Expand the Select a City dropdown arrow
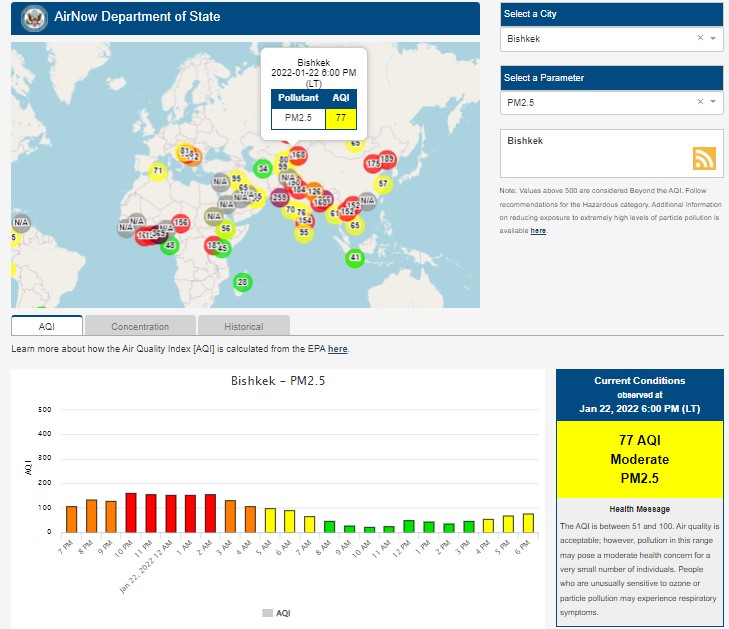This screenshot has height=629, width=729. 713,38
